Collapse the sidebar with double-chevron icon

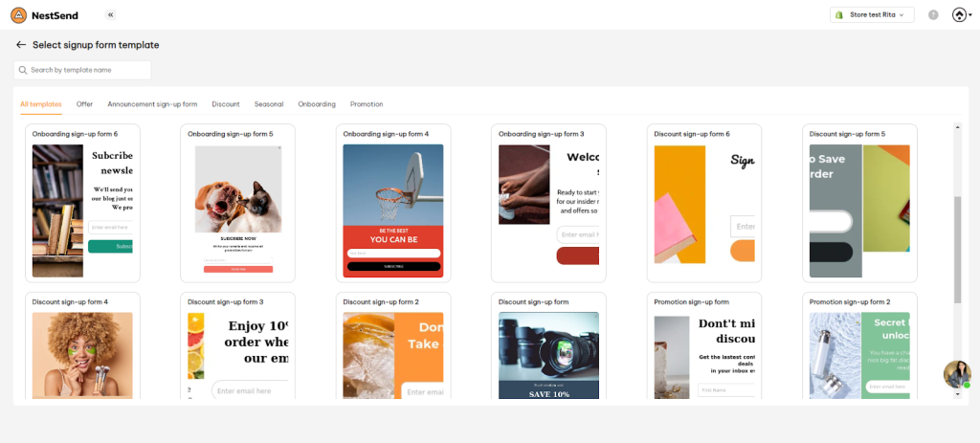point(111,15)
